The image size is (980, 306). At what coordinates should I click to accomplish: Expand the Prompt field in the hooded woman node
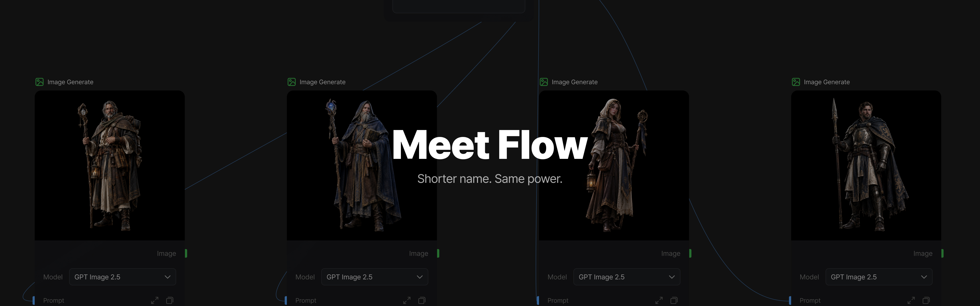point(659,300)
